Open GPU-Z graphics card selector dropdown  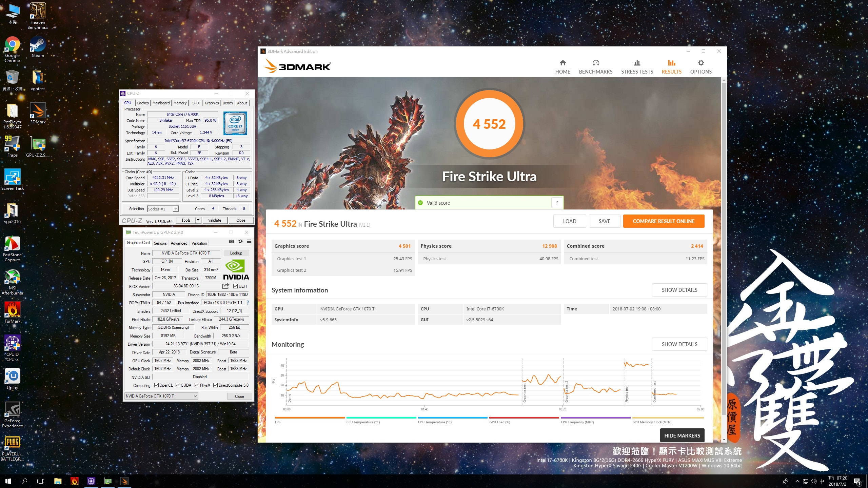click(x=161, y=396)
